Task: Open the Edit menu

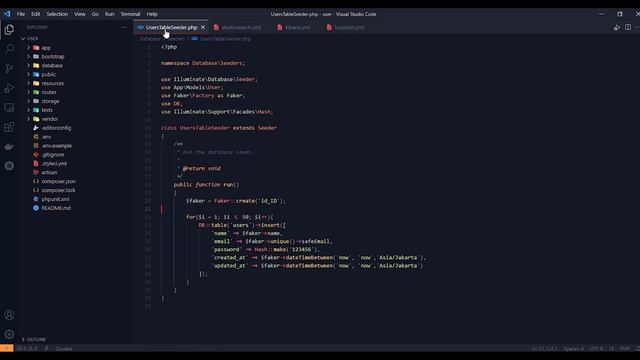Action: (36, 14)
